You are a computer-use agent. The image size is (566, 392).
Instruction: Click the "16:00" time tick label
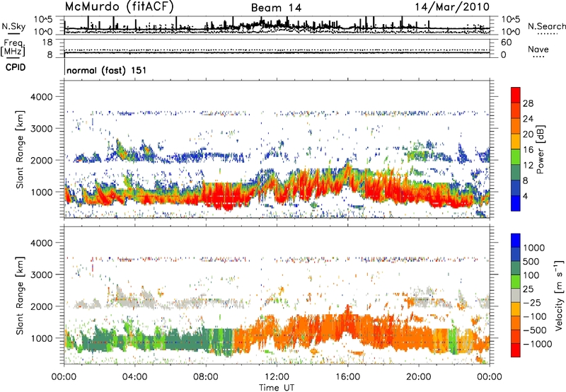click(x=347, y=377)
